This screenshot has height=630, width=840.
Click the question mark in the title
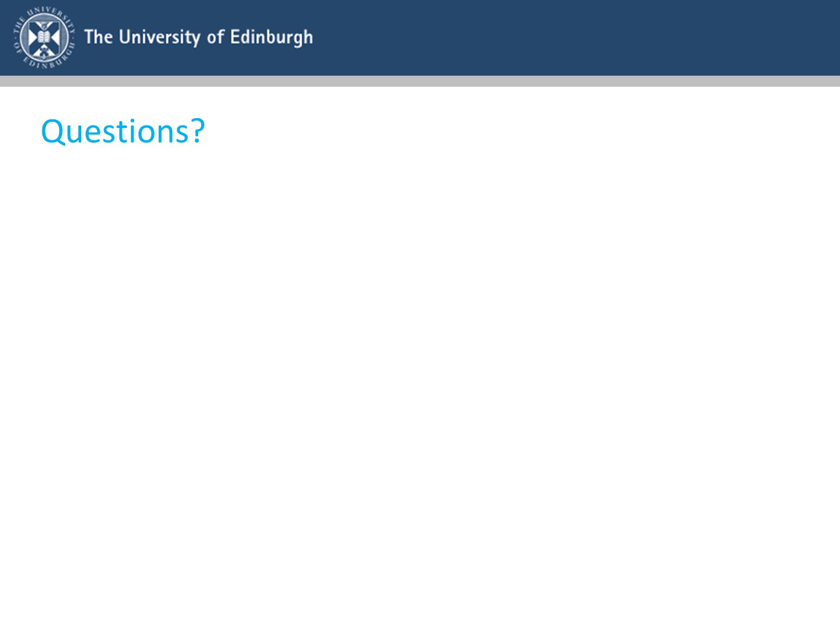198,130
